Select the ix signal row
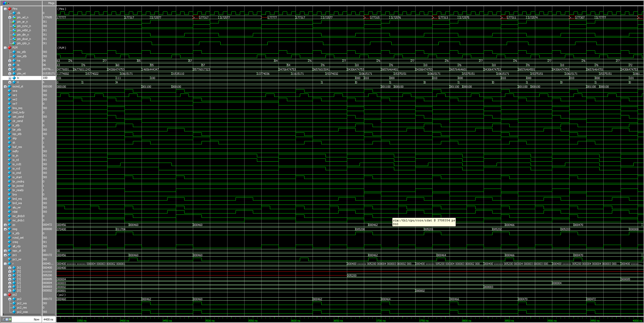The width and height of the screenshot is (644, 323). coord(18,78)
